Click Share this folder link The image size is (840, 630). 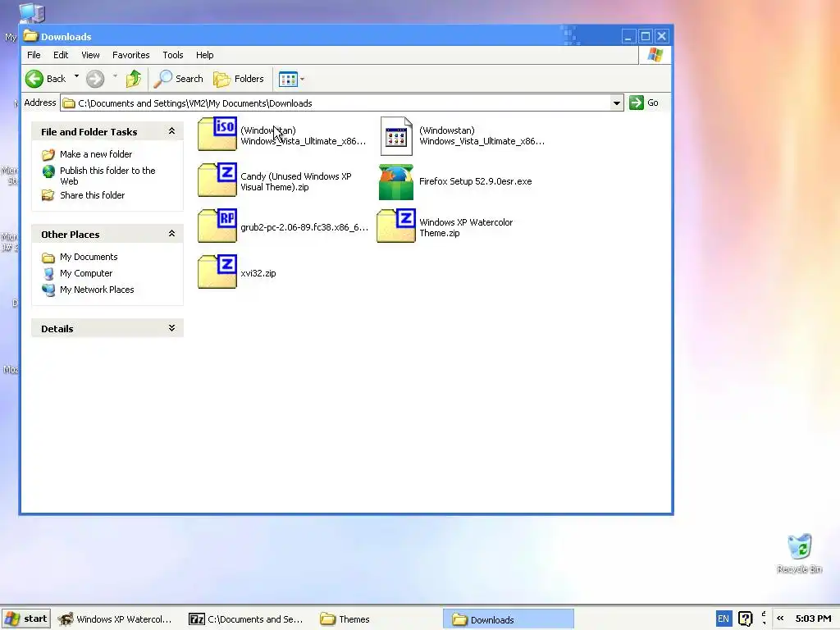tap(92, 195)
